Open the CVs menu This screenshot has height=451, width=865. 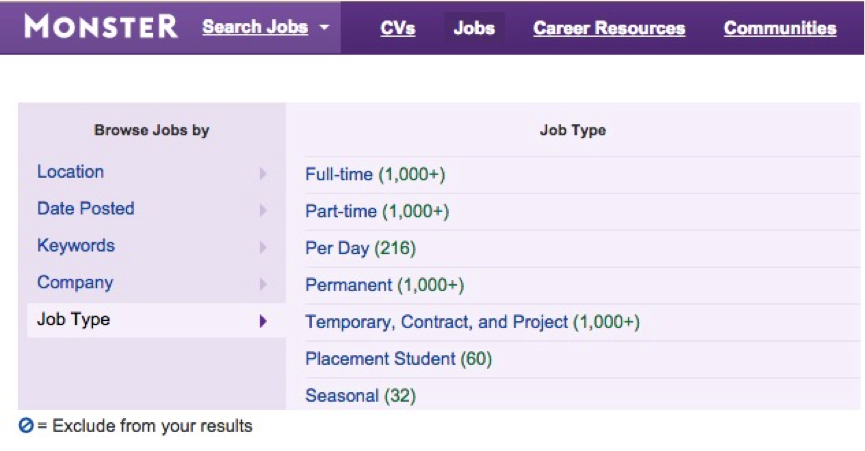[x=398, y=28]
